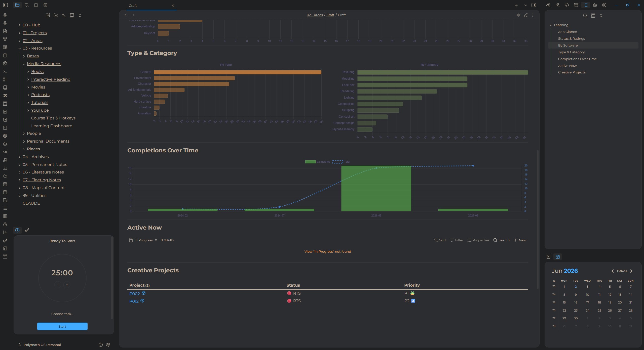644x350 pixels.
Task: Open the In Progress view selector
Action: coord(143,240)
